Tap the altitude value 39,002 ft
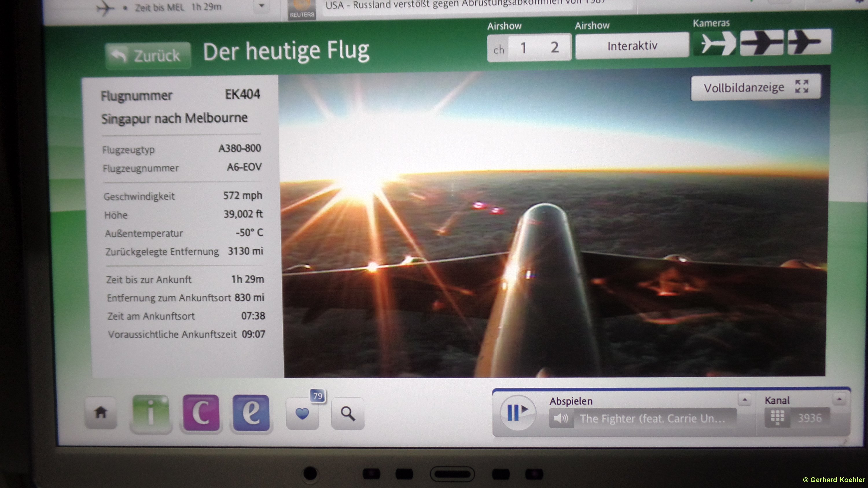The height and width of the screenshot is (488, 868). [243, 214]
